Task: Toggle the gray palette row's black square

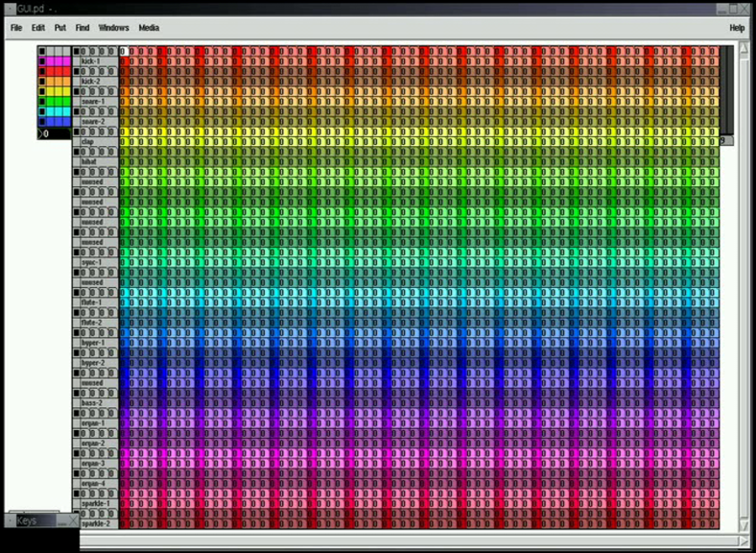Action: [x=42, y=51]
